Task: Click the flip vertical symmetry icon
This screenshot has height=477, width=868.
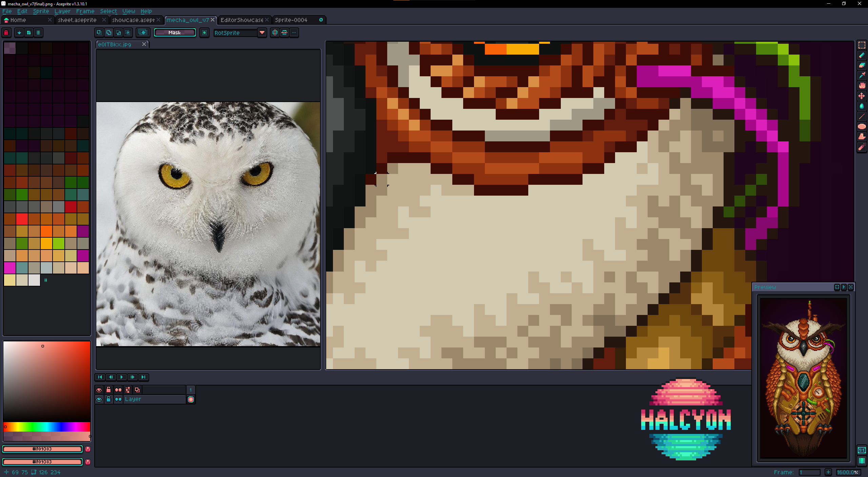Action: tap(284, 33)
